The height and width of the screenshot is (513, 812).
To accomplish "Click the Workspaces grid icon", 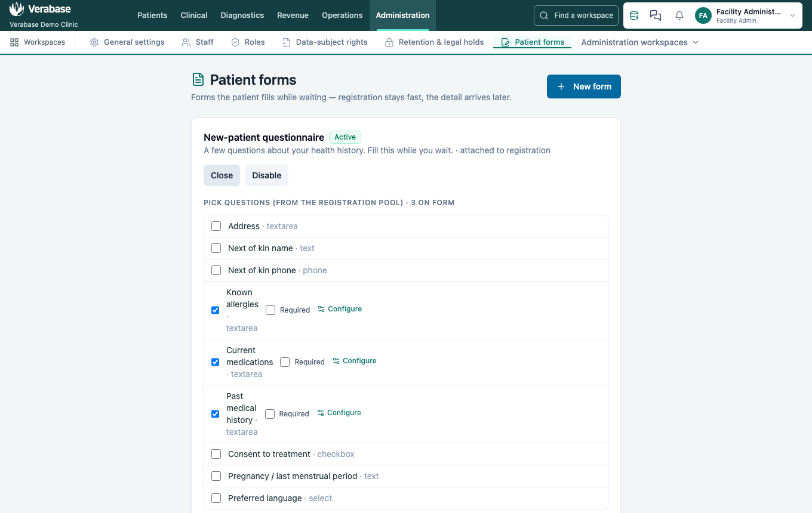I will click(14, 42).
